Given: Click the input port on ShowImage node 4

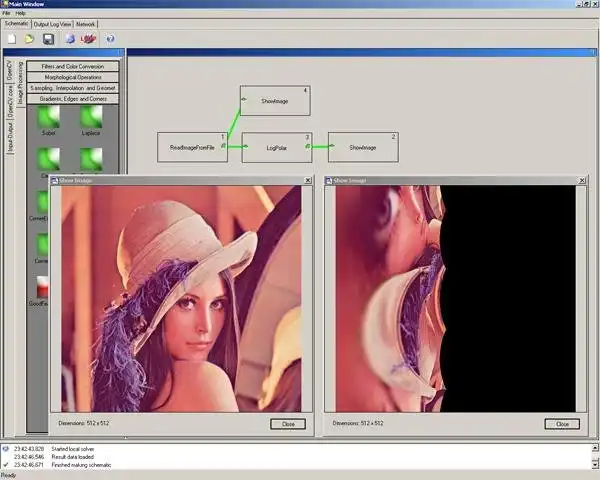Looking at the screenshot, I should pos(244,100).
